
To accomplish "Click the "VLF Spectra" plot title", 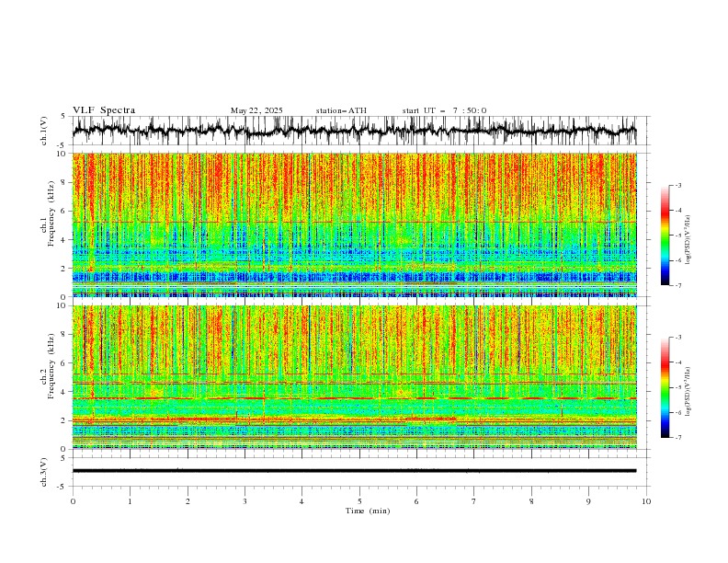I will click(104, 110).
